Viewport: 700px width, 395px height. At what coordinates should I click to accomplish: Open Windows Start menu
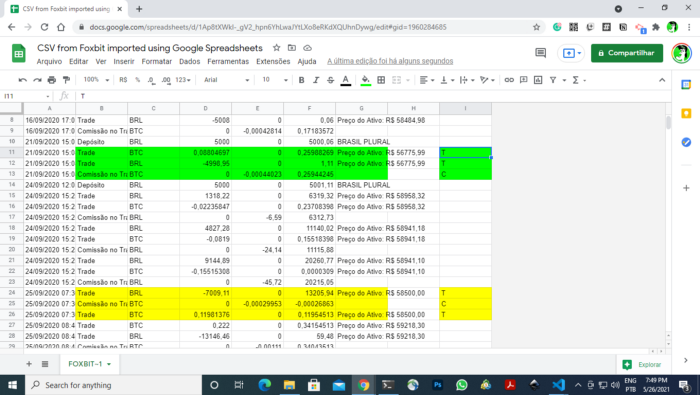click(x=12, y=385)
